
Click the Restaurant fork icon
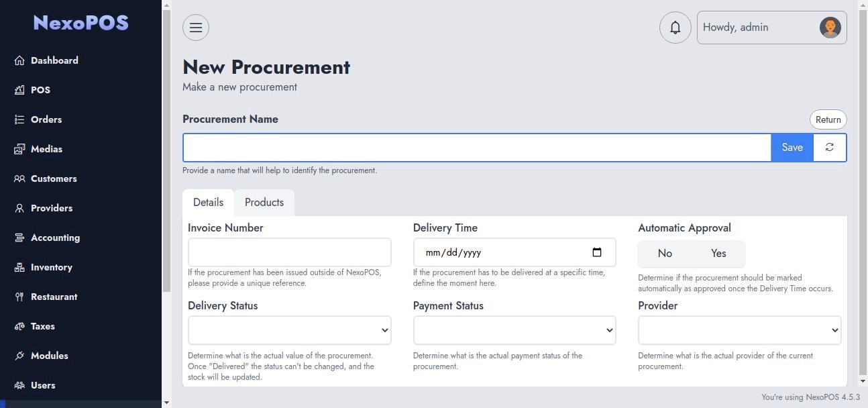tap(19, 297)
